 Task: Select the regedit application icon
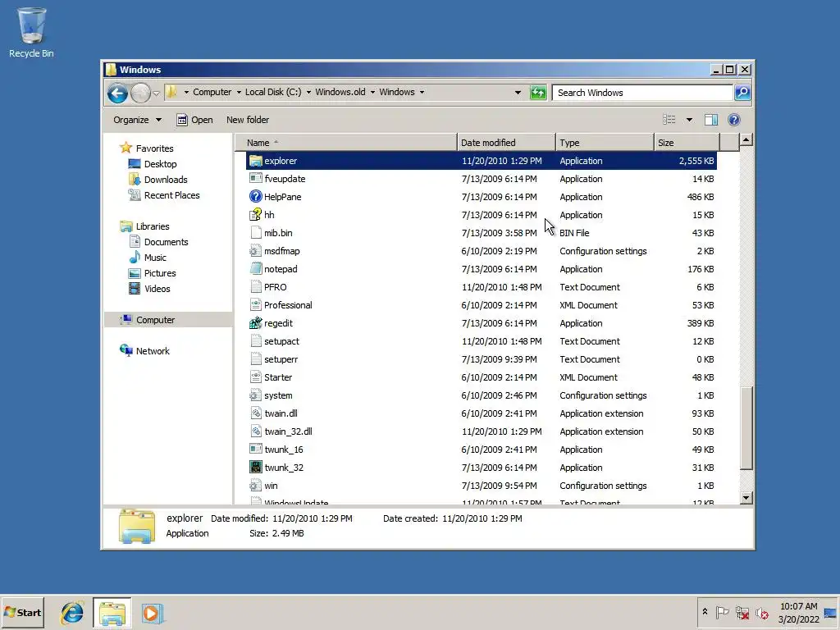click(x=256, y=323)
